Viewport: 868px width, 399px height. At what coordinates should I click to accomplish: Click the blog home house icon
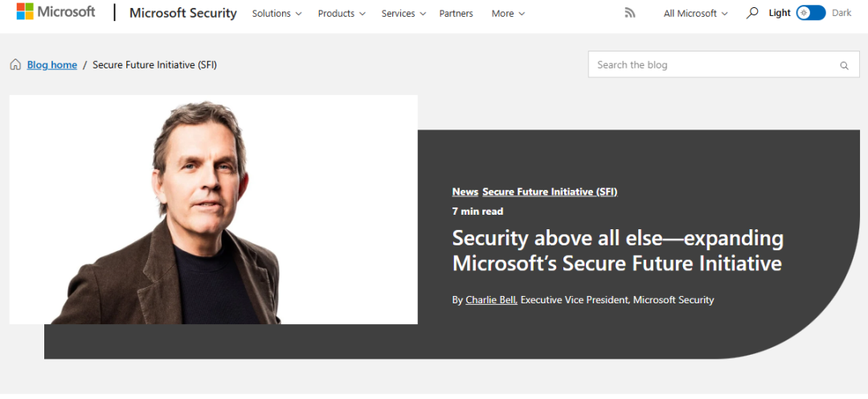(15, 65)
